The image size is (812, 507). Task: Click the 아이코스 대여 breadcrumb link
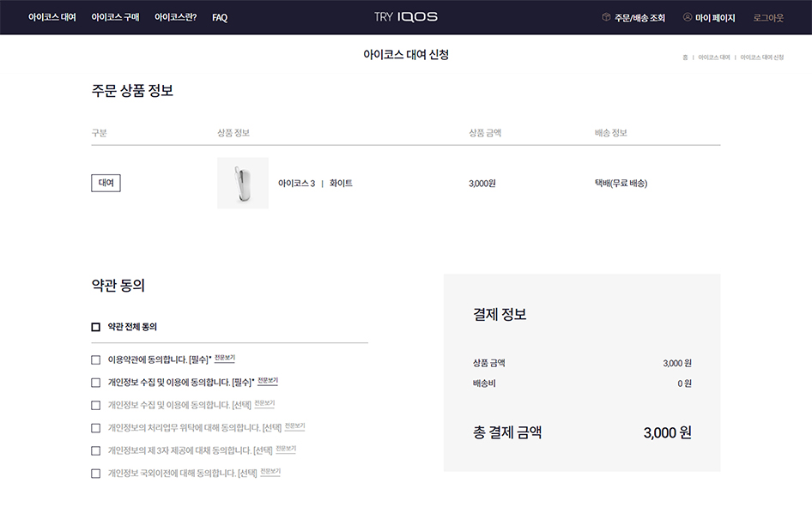click(713, 57)
